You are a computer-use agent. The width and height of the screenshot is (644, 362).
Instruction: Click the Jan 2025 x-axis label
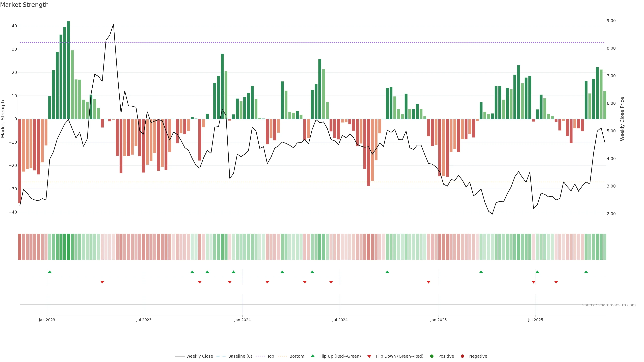(x=439, y=320)
